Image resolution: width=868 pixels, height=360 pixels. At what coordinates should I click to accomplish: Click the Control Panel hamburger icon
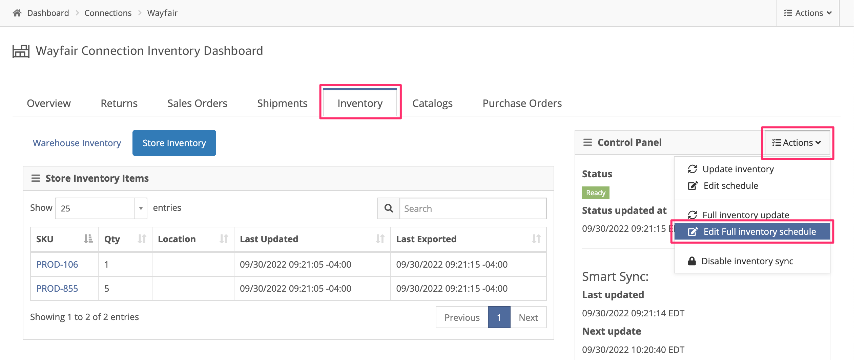[587, 142]
